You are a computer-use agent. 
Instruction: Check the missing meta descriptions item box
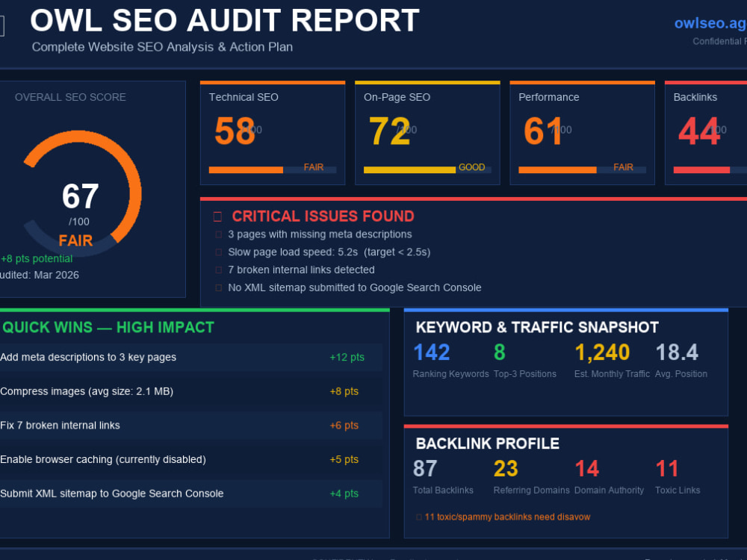(219, 234)
